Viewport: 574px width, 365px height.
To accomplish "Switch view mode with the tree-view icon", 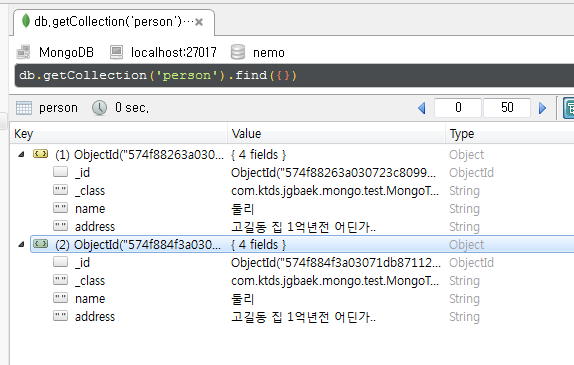I will coord(569,108).
